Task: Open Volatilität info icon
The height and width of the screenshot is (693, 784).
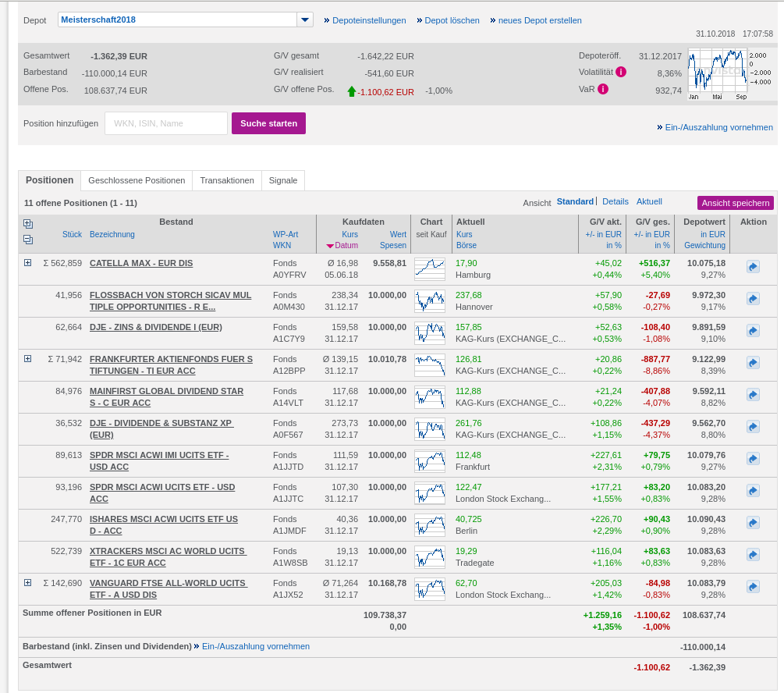Action: click(x=621, y=72)
